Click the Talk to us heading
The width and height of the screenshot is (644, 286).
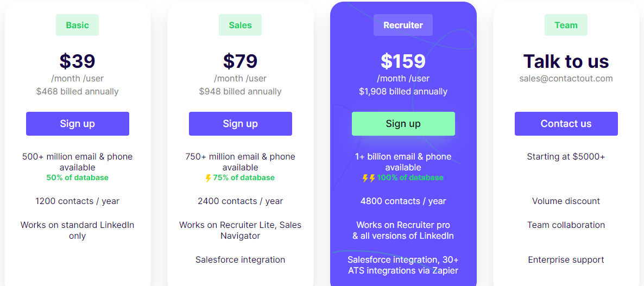point(566,61)
